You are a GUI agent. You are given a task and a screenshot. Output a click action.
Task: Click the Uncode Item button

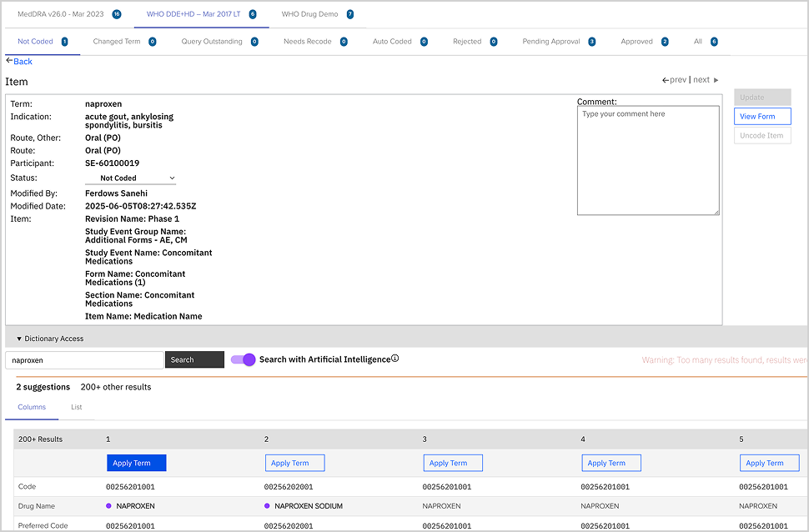coord(761,134)
